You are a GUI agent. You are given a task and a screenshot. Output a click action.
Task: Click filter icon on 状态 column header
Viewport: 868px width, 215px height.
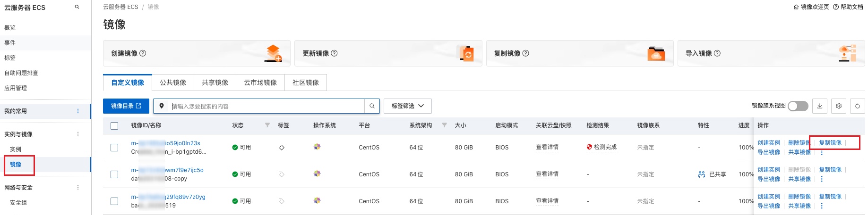(267, 125)
